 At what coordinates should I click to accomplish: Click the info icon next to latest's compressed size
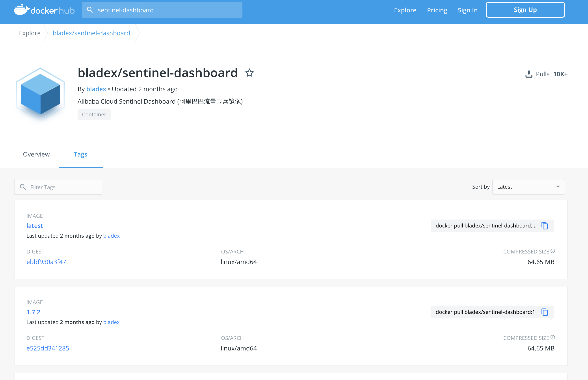pyautogui.click(x=553, y=251)
